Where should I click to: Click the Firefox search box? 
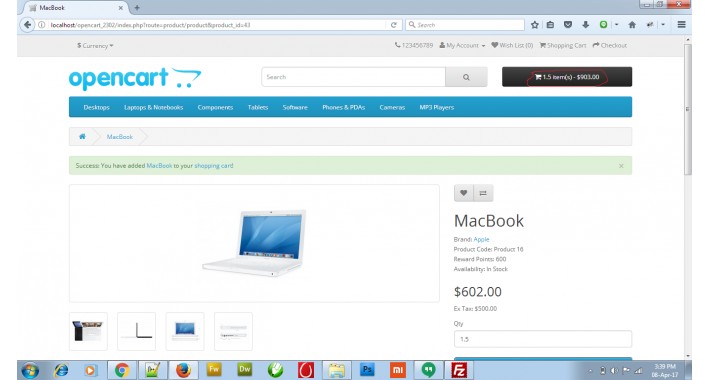(465, 25)
